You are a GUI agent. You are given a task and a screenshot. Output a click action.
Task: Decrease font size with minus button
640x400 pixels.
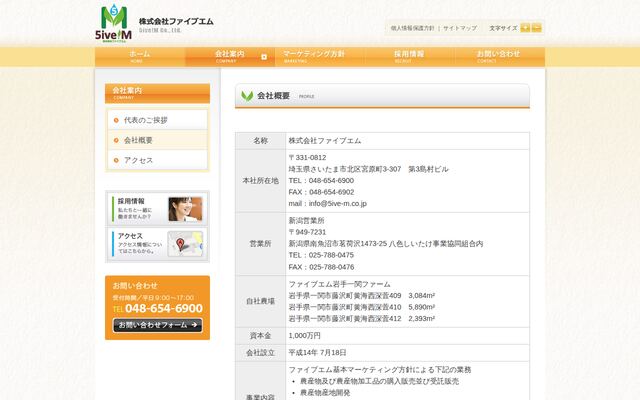coord(537,28)
